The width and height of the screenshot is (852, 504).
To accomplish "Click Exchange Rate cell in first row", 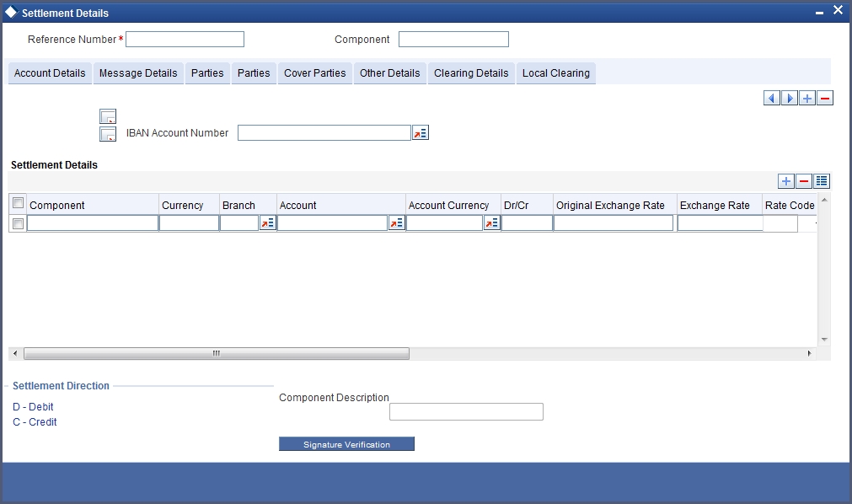I will coord(720,223).
